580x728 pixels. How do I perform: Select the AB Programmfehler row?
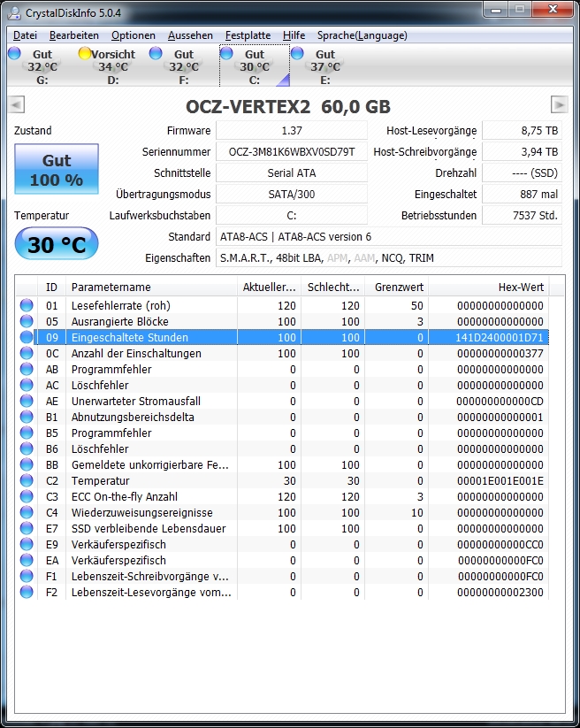283,369
